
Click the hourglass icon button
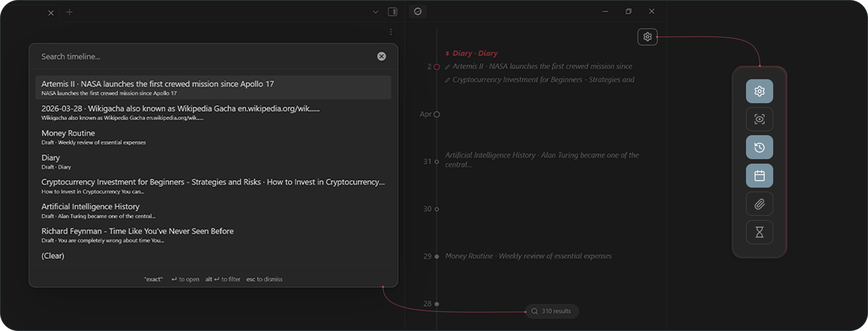click(759, 232)
